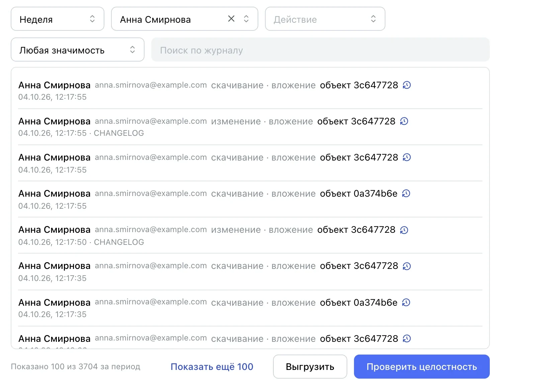The width and height of the screenshot is (542, 392).
Task: Open the Любая значимость dropdown
Action: click(78, 50)
